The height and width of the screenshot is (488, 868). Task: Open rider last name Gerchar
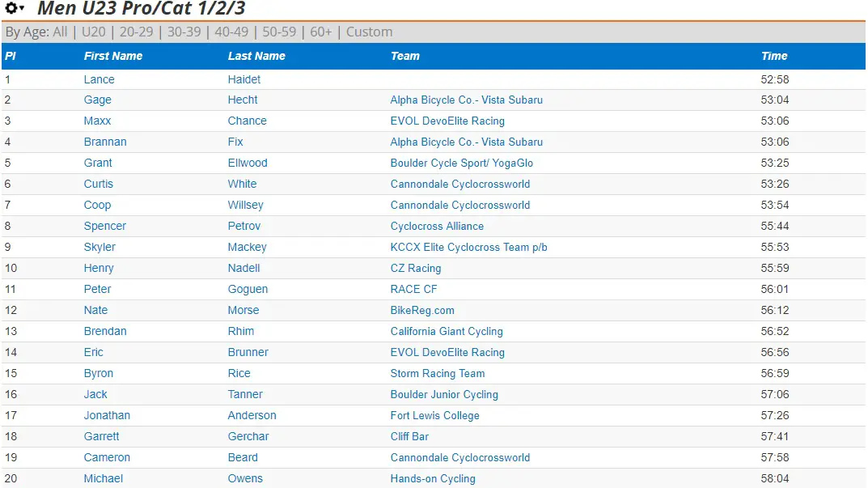pyautogui.click(x=248, y=437)
